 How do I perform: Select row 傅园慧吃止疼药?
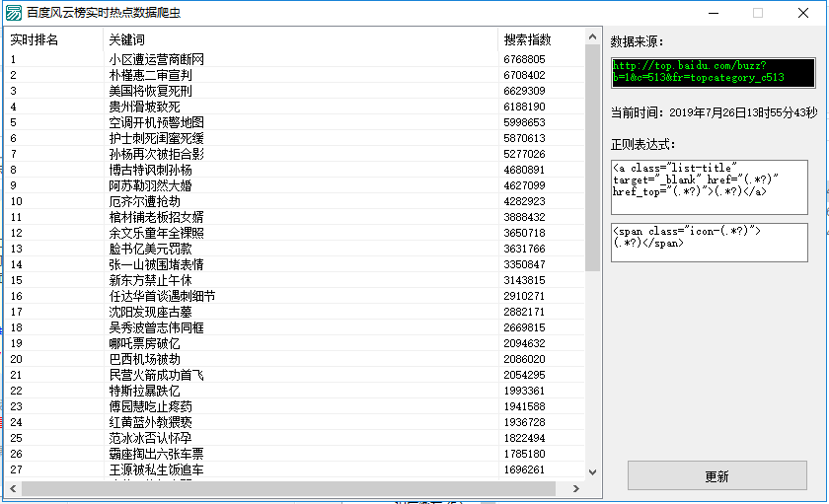pos(294,406)
